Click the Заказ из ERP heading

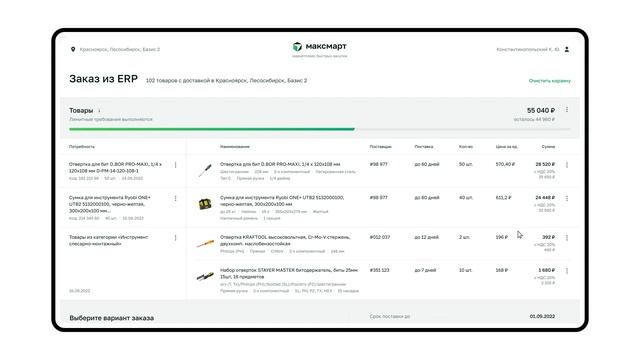point(103,79)
